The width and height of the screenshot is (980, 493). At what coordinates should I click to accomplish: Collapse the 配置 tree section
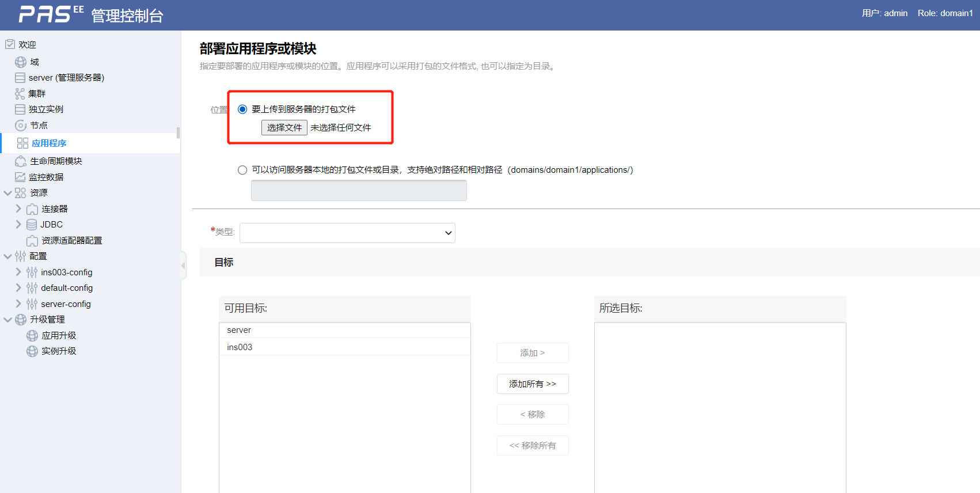[8, 256]
